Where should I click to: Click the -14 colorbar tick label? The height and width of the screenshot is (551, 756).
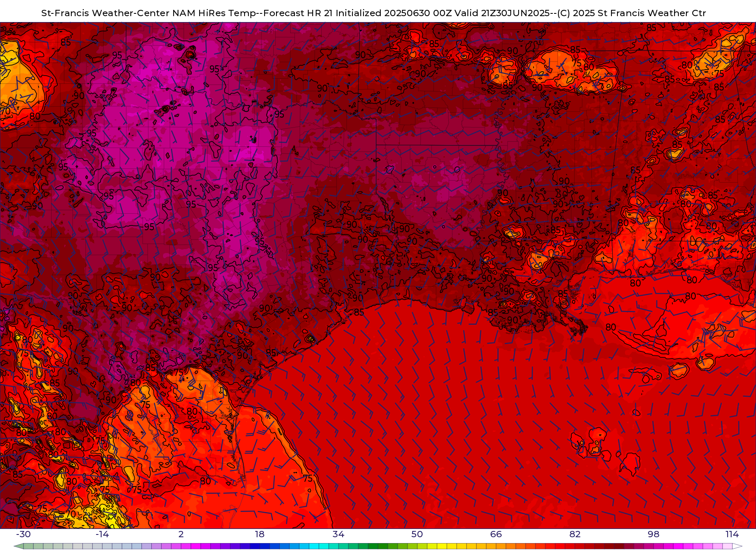[102, 534]
